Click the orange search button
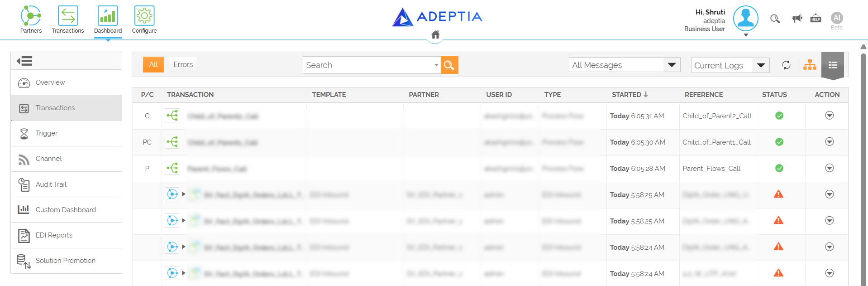Image resolution: width=868 pixels, height=286 pixels. (449, 65)
